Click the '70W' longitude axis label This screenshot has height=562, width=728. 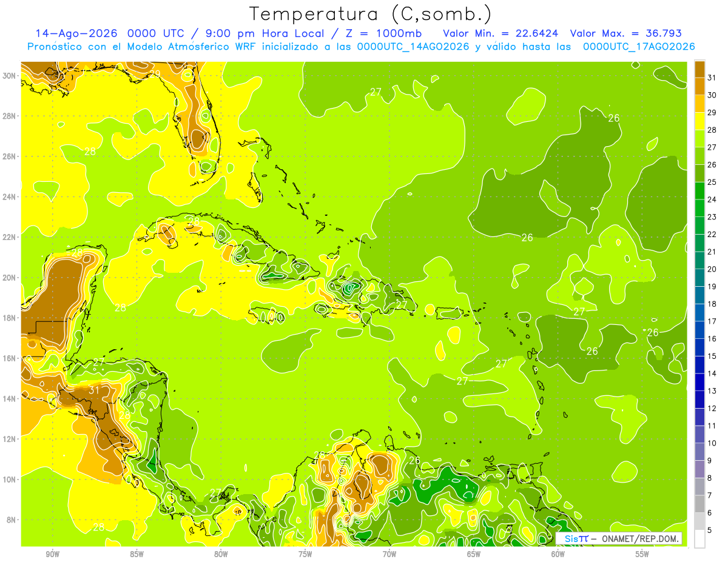coord(389,554)
